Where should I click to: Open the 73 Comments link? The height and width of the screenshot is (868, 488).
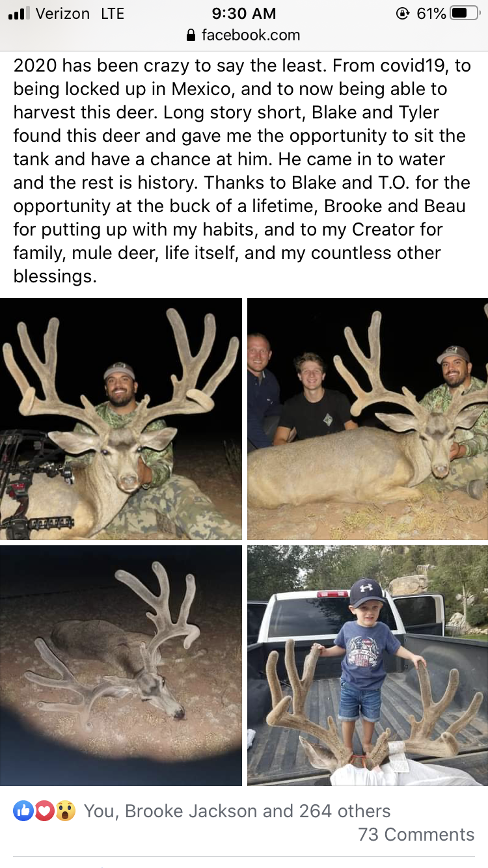pos(416,834)
